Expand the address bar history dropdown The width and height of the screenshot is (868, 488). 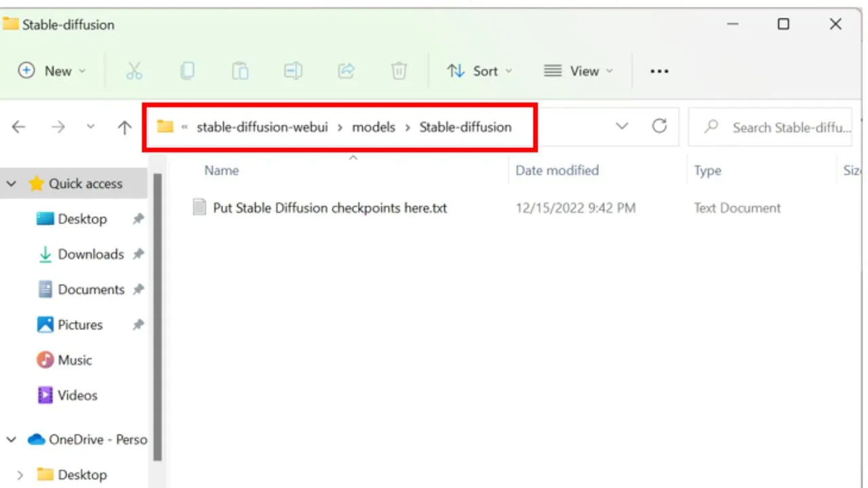point(622,126)
